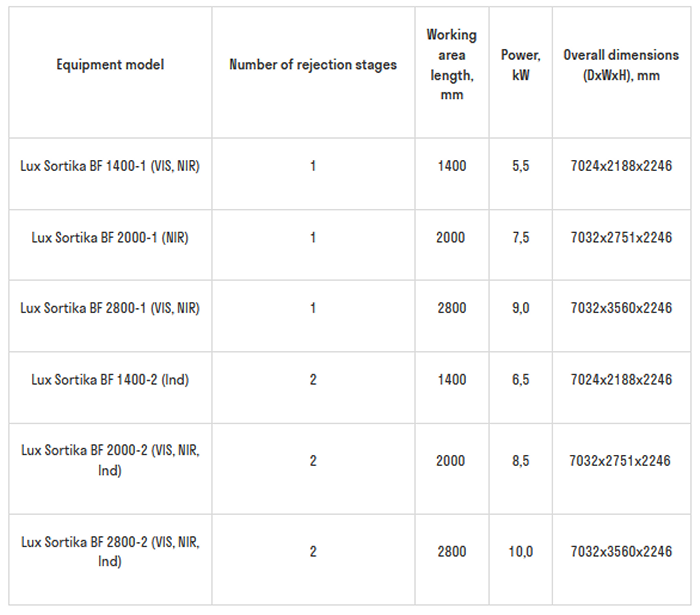Viewport: 700px width, 615px height.
Task: Click the 10,0 power value cell
Action: coord(520,551)
